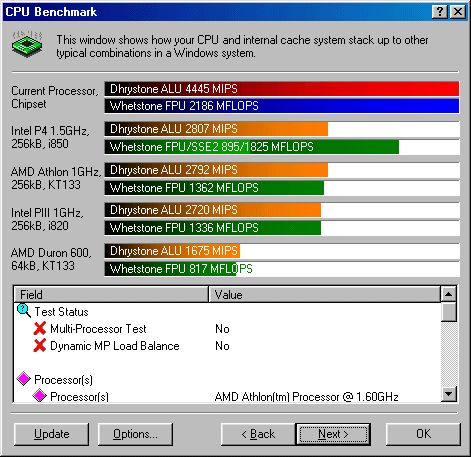The width and height of the screenshot is (471, 457).
Task: Close the CPU Benchmark window
Action: (x=458, y=12)
